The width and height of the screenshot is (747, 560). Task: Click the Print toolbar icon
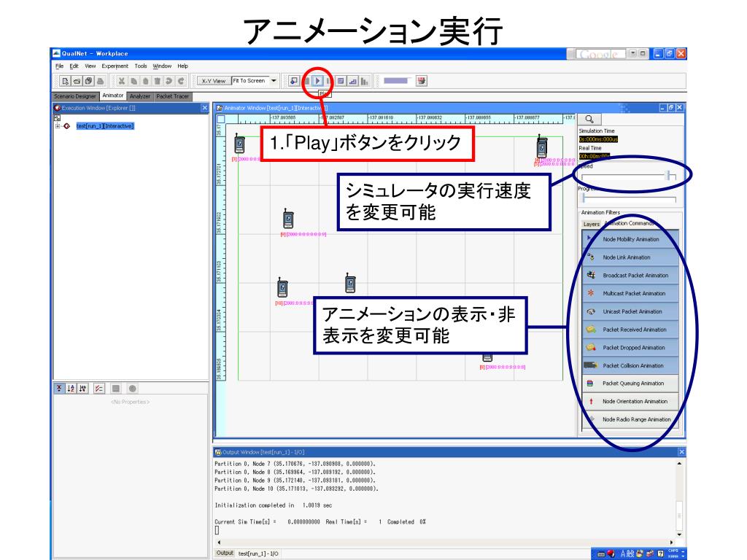[99, 81]
